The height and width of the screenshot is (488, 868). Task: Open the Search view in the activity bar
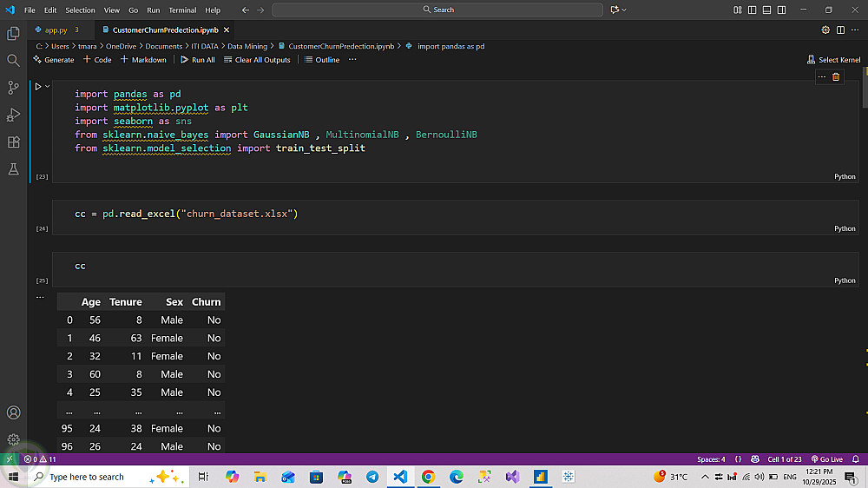click(x=13, y=60)
